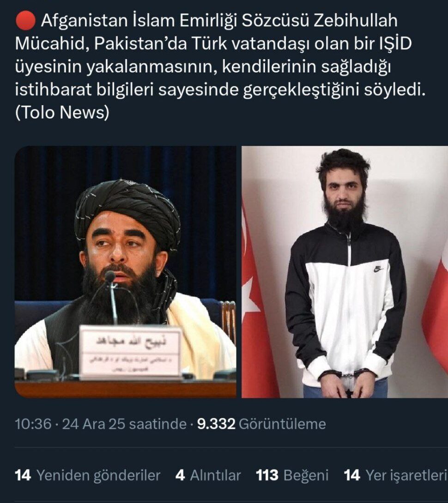The height and width of the screenshot is (503, 448).
Task: Open the right photo of the handcuffed man
Action: click(x=345, y=272)
